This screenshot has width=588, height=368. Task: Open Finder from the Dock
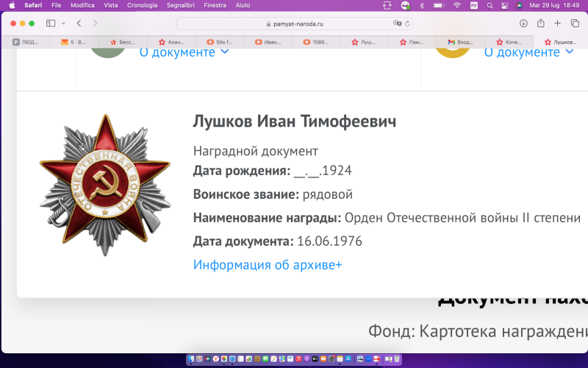191,359
